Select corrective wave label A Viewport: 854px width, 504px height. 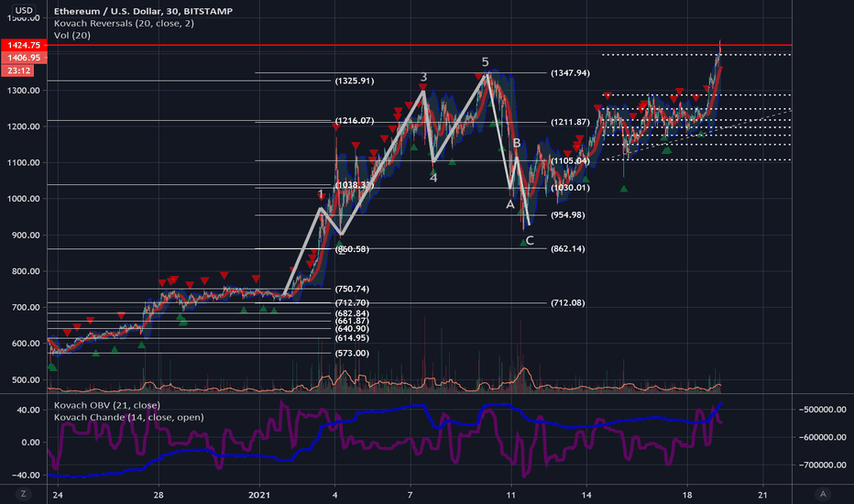(509, 204)
